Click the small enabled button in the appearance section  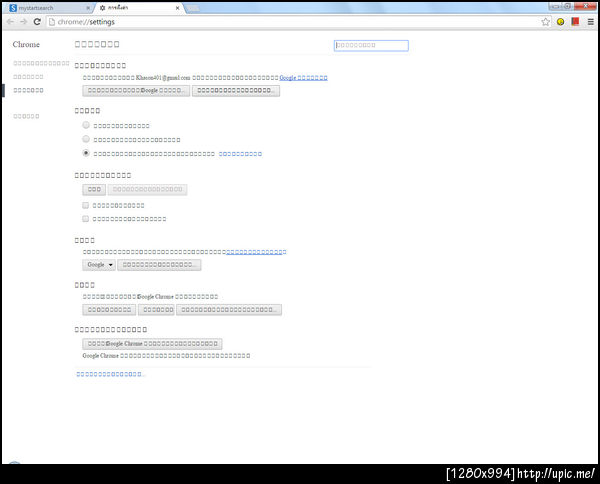pyautogui.click(x=94, y=189)
